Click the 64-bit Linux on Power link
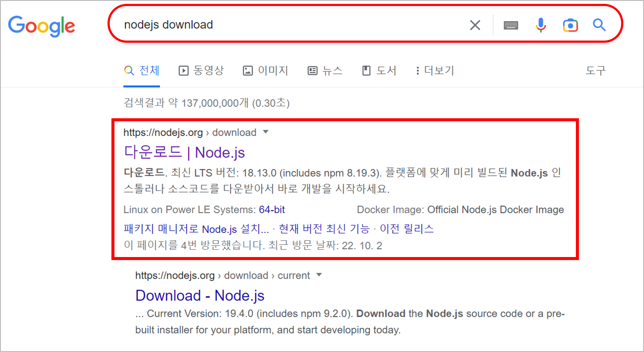 pyautogui.click(x=272, y=210)
